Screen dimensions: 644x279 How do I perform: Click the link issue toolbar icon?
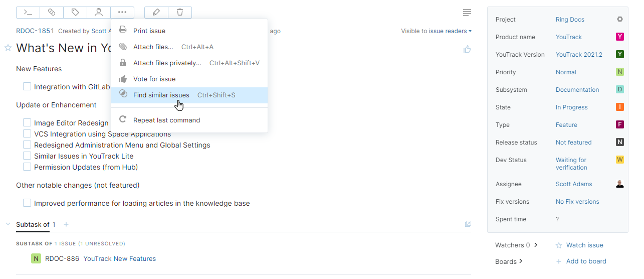pos(52,12)
